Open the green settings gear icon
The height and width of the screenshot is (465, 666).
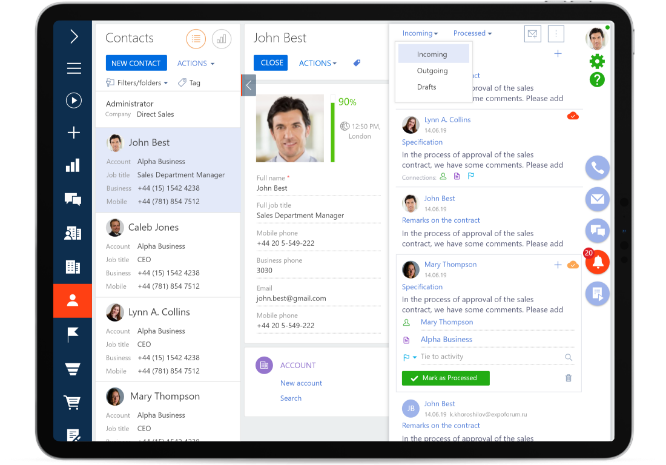point(598,62)
